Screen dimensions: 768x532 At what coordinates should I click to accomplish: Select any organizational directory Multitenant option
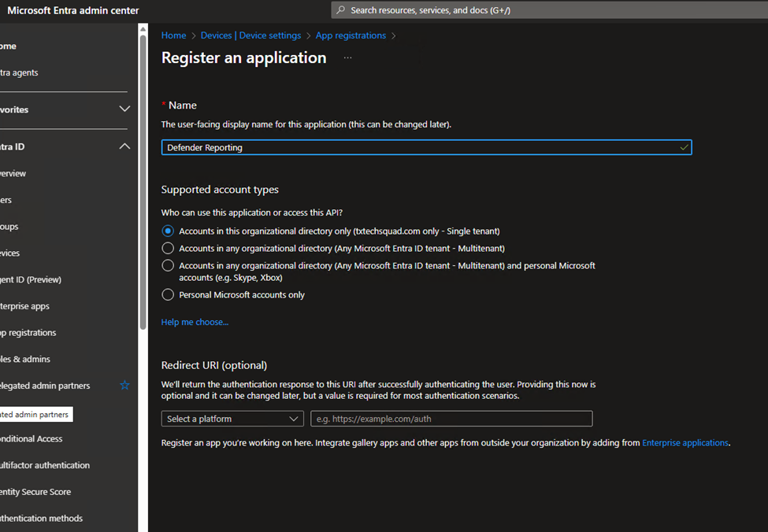pos(168,248)
